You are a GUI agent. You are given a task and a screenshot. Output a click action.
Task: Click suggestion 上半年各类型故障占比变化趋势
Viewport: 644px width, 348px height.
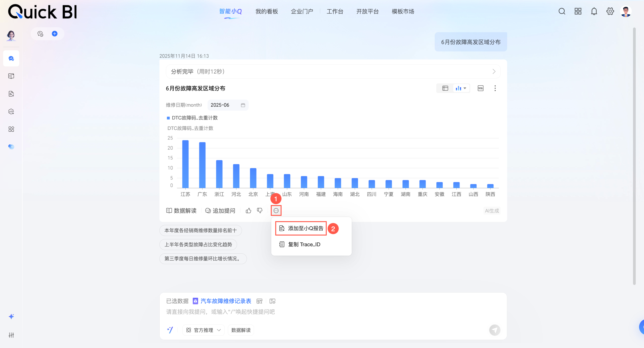click(198, 244)
